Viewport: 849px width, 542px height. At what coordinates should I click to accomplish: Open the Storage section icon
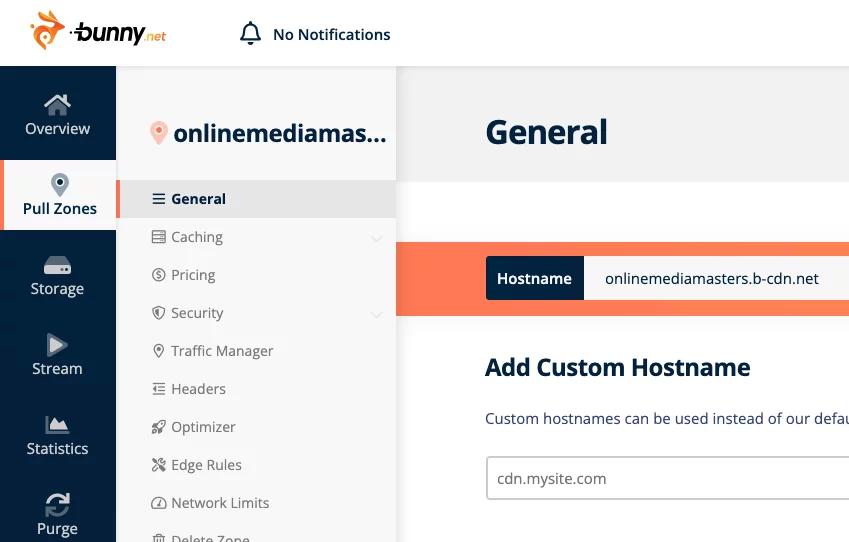(57, 265)
